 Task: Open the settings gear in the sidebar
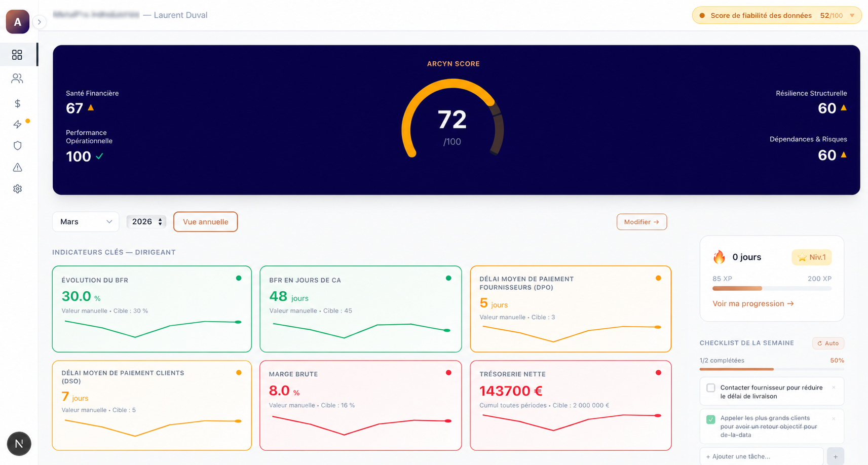point(17,189)
